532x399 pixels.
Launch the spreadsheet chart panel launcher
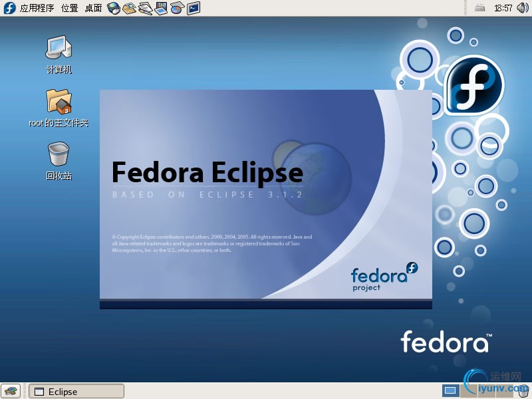177,8
